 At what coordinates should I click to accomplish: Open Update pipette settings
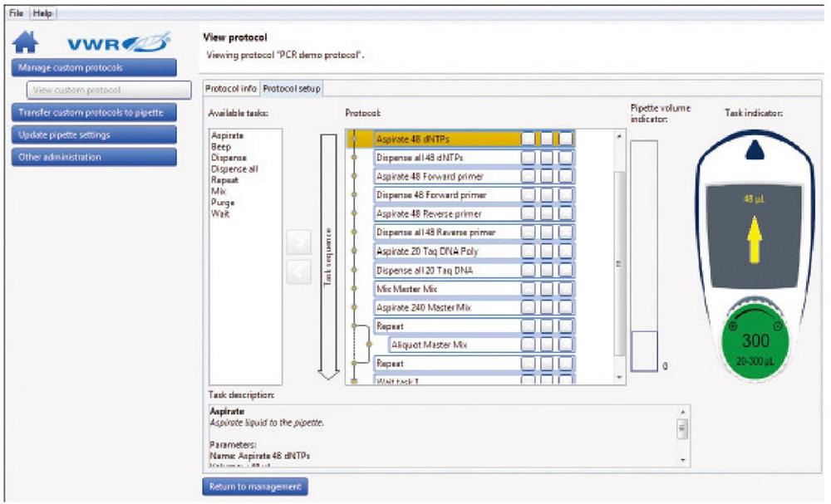(94, 135)
